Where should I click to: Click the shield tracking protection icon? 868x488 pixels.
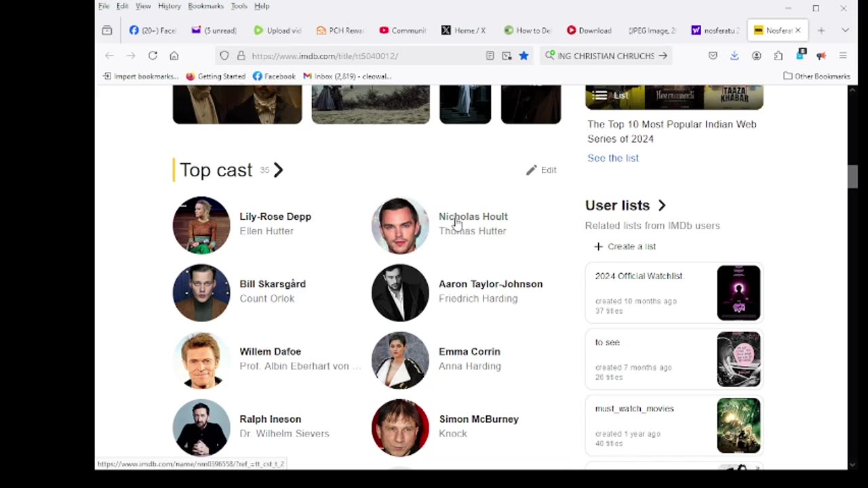[x=224, y=56]
